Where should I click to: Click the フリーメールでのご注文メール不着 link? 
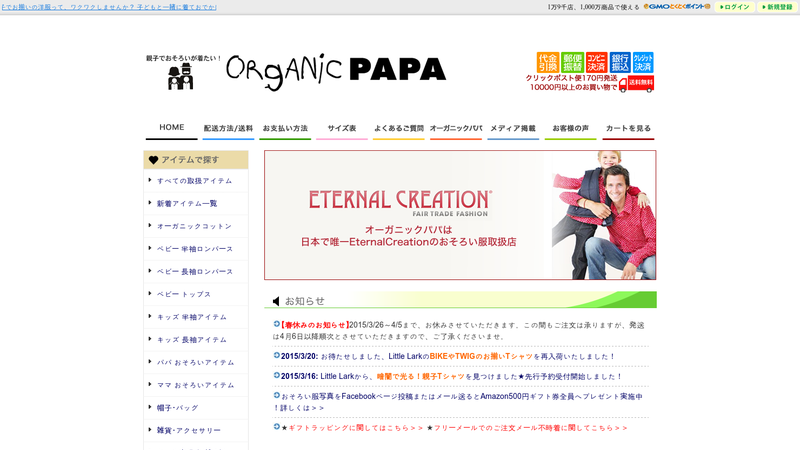click(530, 428)
